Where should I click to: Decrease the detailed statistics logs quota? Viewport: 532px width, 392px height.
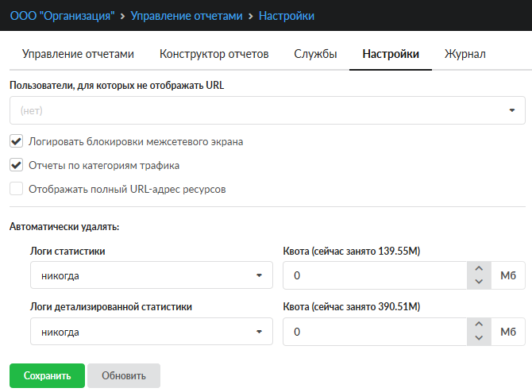(479, 338)
